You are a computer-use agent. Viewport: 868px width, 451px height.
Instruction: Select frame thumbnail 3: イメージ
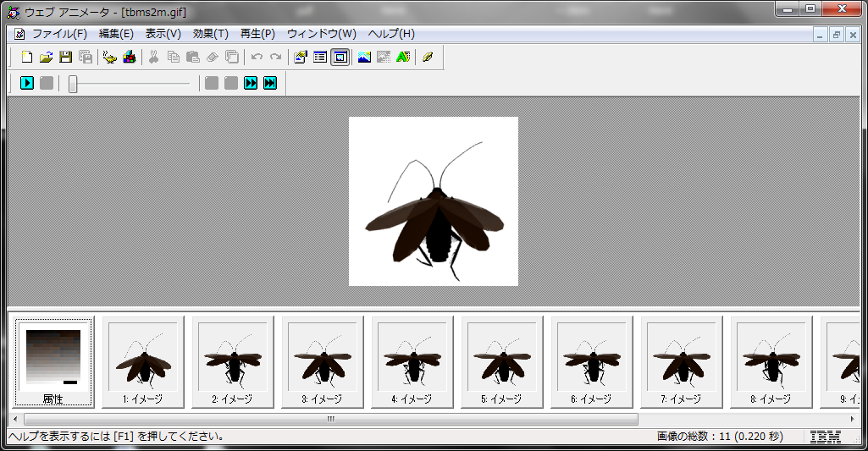pyautogui.click(x=322, y=362)
